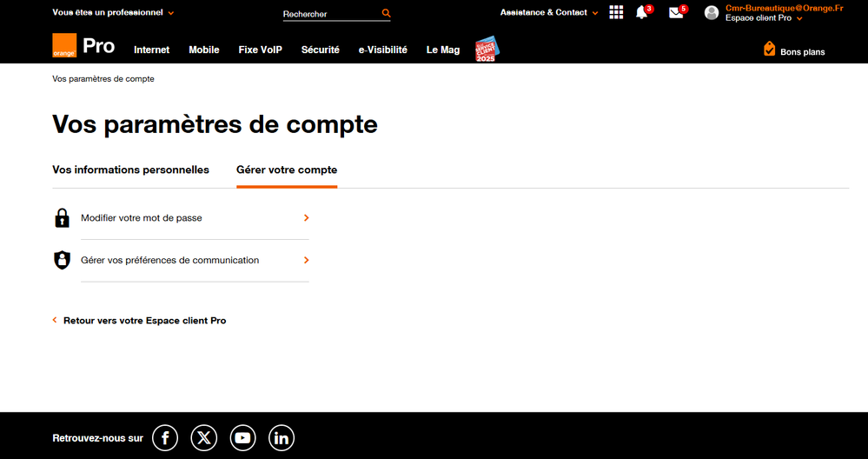The image size is (868, 459).
Task: Click the Bons plans tag icon
Action: click(769, 49)
